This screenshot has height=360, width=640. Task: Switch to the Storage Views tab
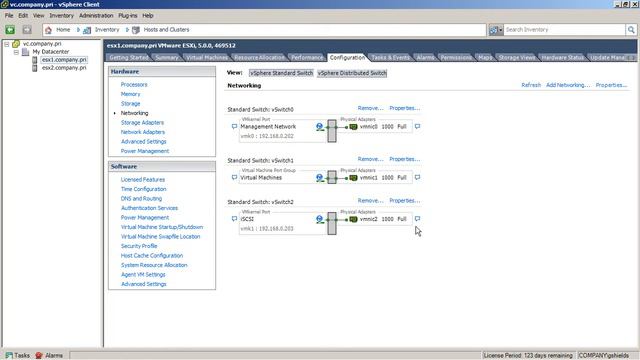pyautogui.click(x=517, y=58)
